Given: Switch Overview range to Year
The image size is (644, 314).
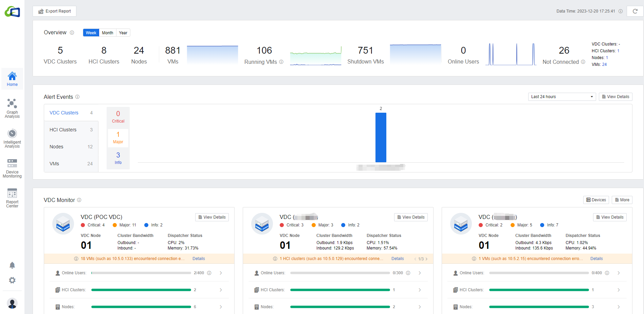Looking at the screenshot, I should click(123, 33).
